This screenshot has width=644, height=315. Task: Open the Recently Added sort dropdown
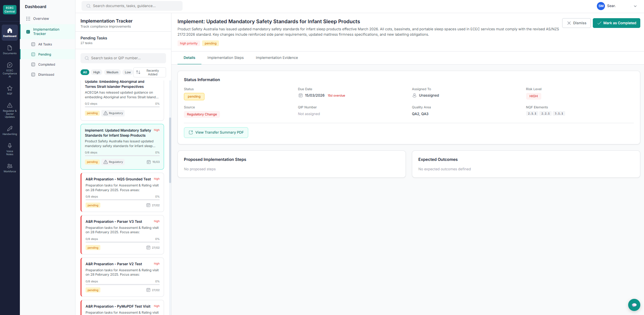(x=150, y=72)
